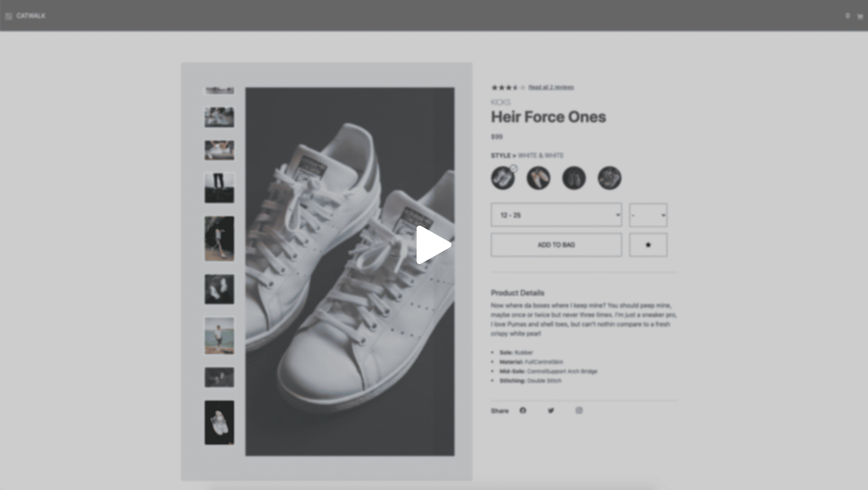Click the star favorite button

648,245
